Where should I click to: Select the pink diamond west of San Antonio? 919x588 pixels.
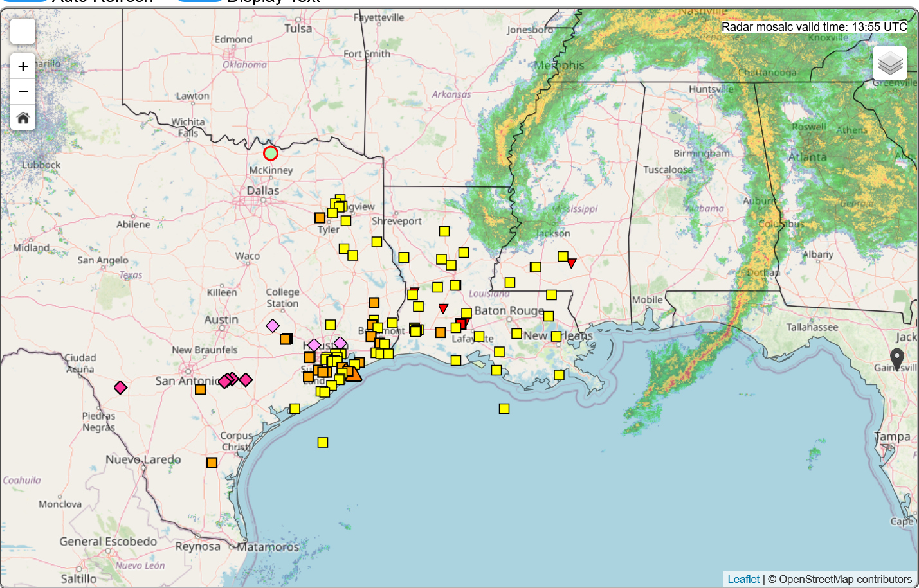coord(120,388)
